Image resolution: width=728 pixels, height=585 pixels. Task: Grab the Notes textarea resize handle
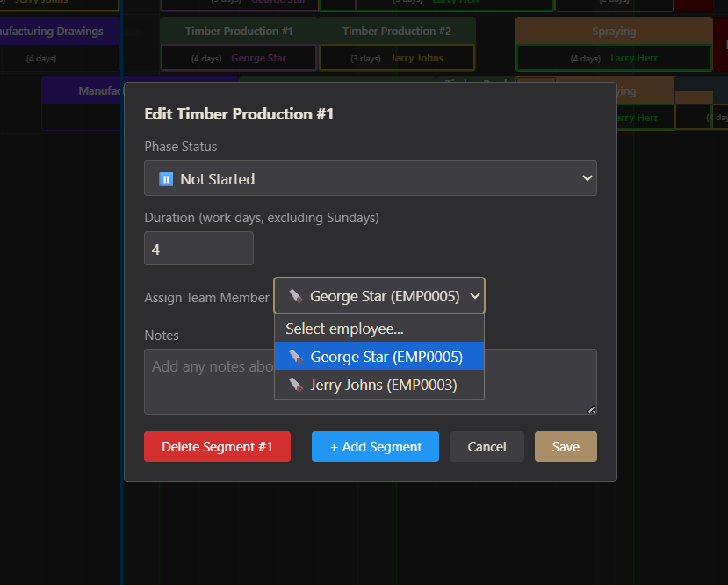(591, 408)
